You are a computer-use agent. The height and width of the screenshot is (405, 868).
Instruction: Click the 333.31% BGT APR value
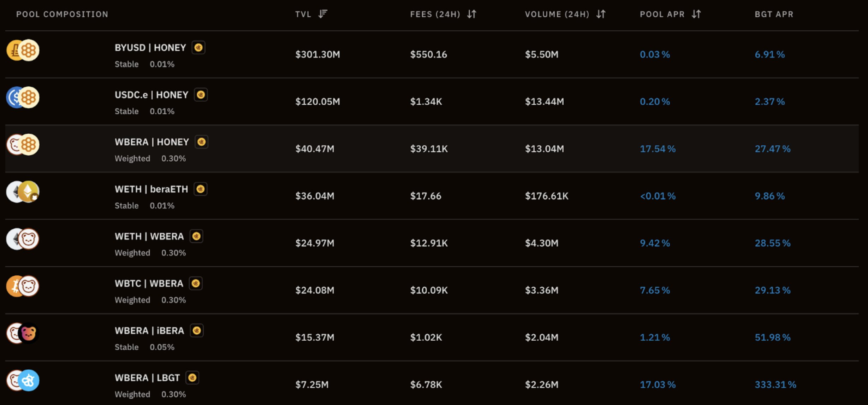coord(775,385)
